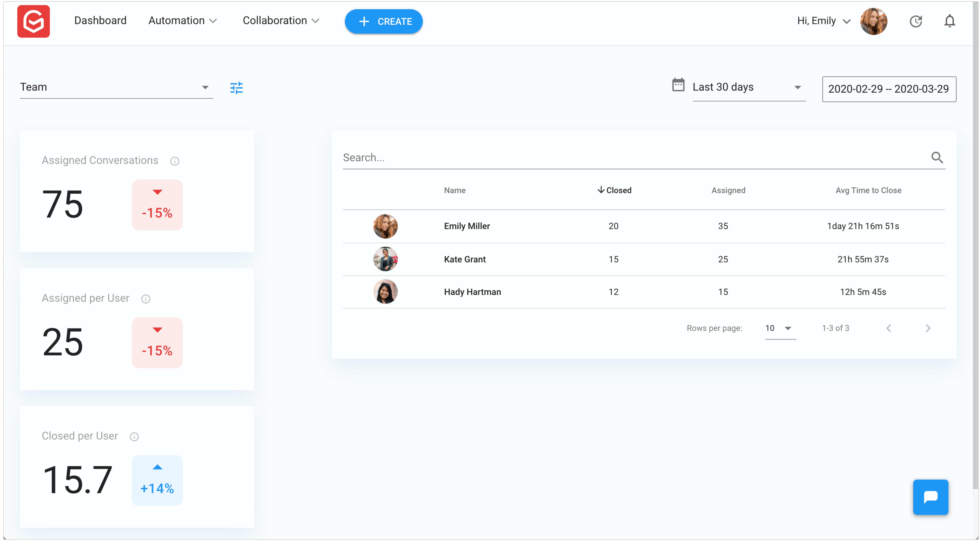The width and height of the screenshot is (980, 541).
Task: Click the +14% badge on Closed per User
Action: (x=157, y=480)
